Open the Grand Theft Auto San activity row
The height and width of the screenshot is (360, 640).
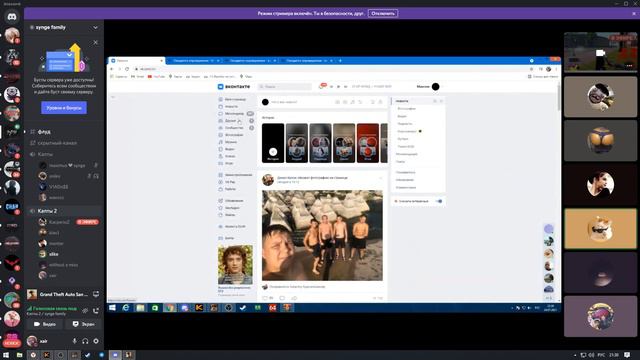coord(63,294)
